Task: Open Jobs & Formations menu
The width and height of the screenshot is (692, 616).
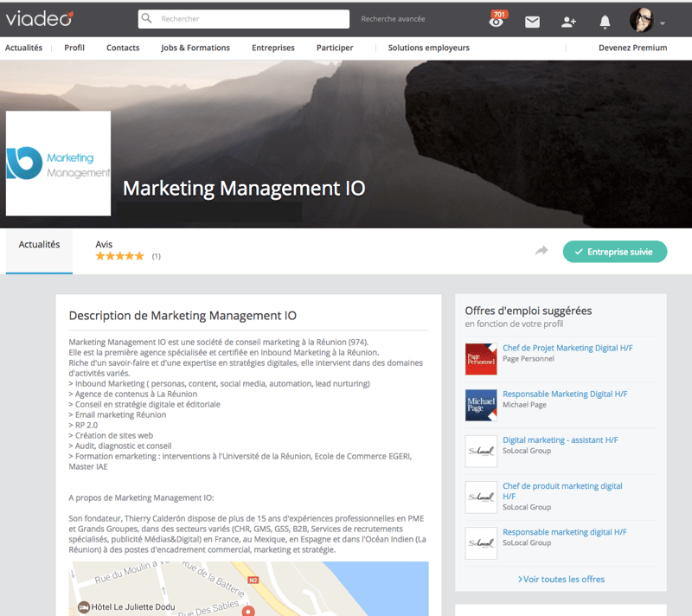Action: 195,48
